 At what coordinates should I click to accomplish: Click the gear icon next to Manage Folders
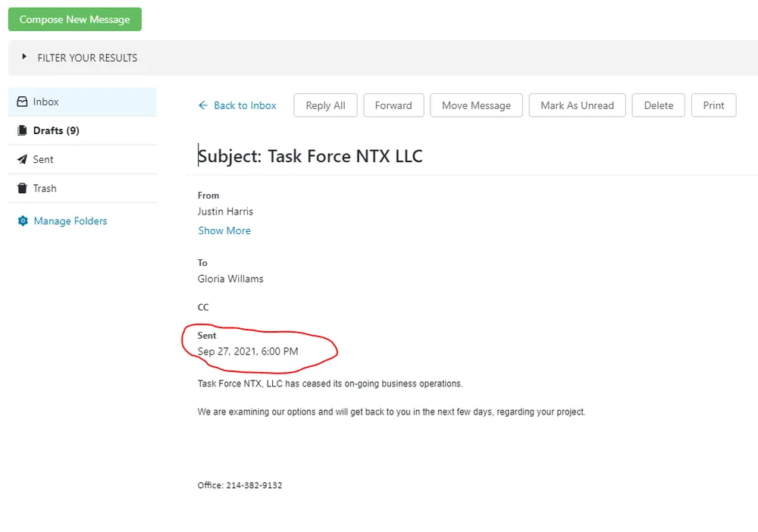click(23, 221)
